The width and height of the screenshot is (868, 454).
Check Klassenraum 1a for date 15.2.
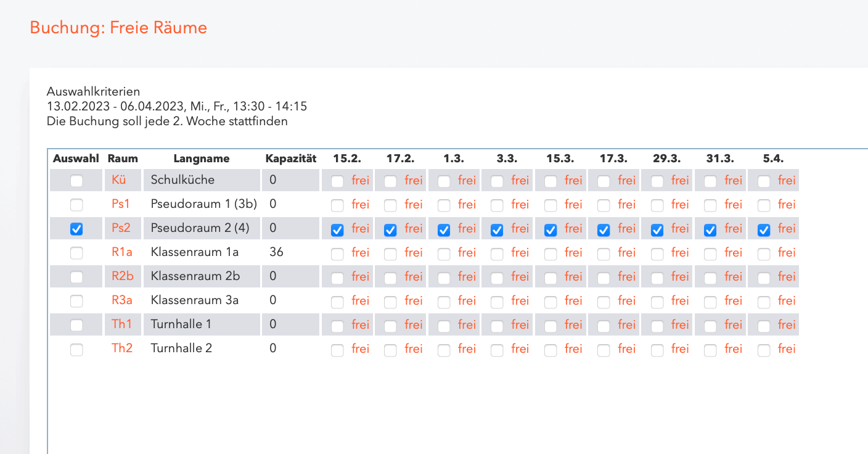tap(337, 254)
